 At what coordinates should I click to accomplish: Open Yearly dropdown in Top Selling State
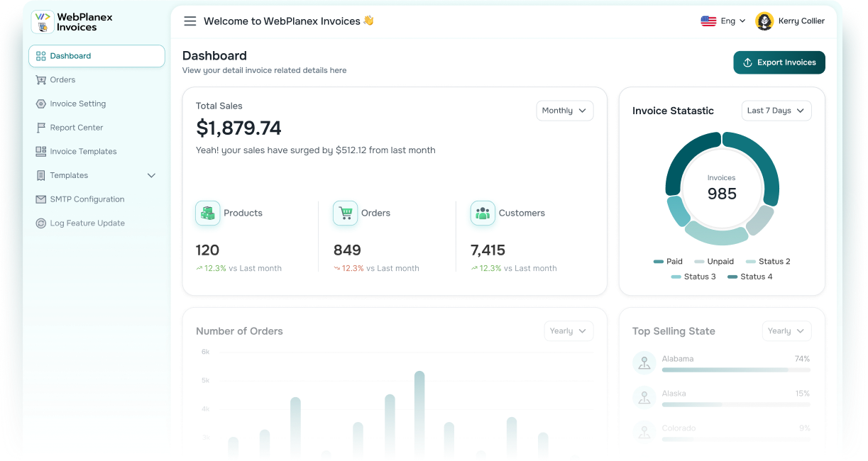[786, 331]
